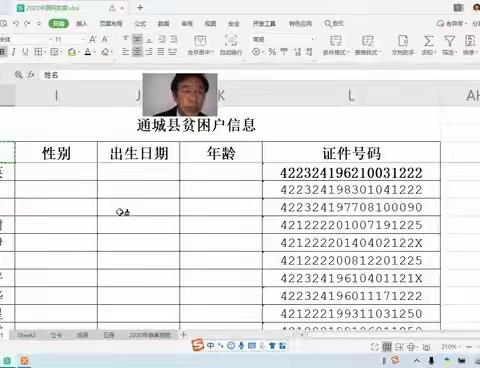This screenshot has height=368, width=480.
Task: Click the Sum sigma button
Action: click(429, 45)
